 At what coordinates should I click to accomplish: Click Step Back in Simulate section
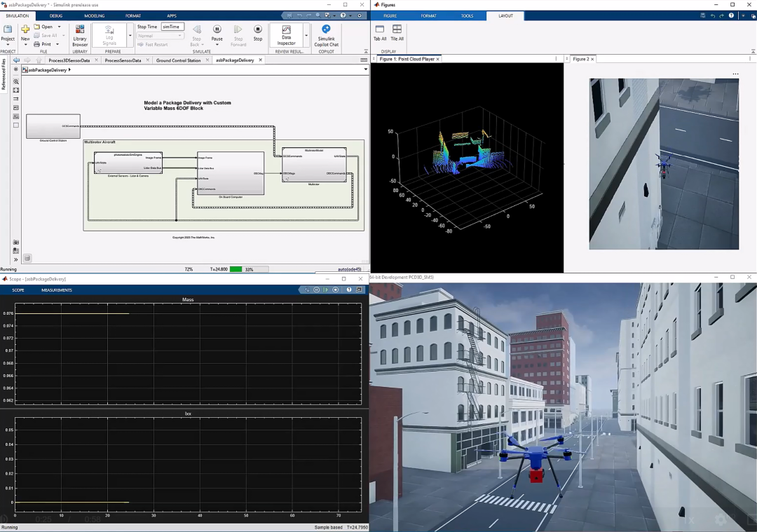(x=196, y=35)
